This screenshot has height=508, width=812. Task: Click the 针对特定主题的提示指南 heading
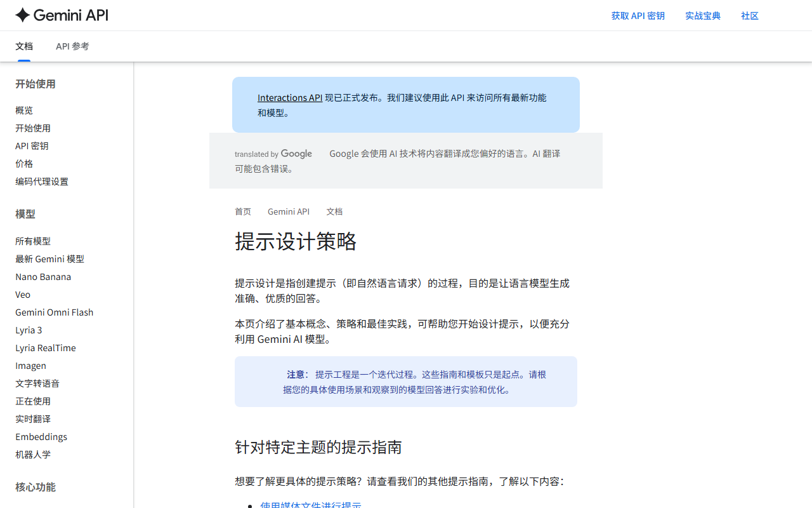point(318,447)
